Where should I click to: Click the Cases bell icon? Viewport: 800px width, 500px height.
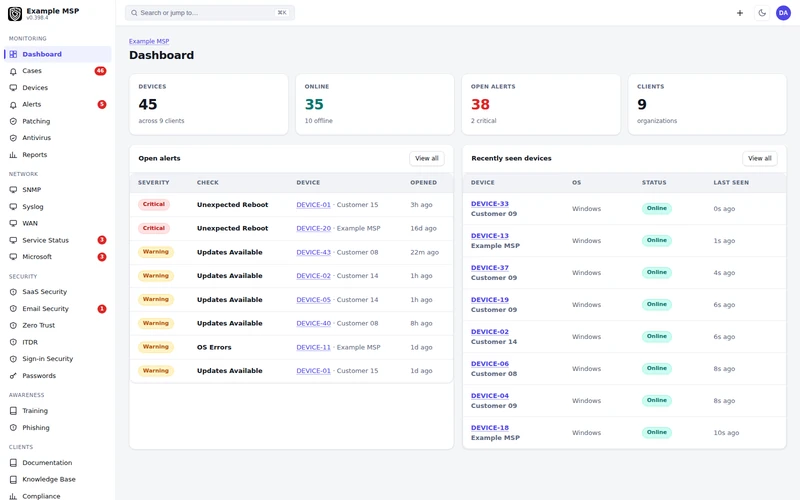point(13,71)
